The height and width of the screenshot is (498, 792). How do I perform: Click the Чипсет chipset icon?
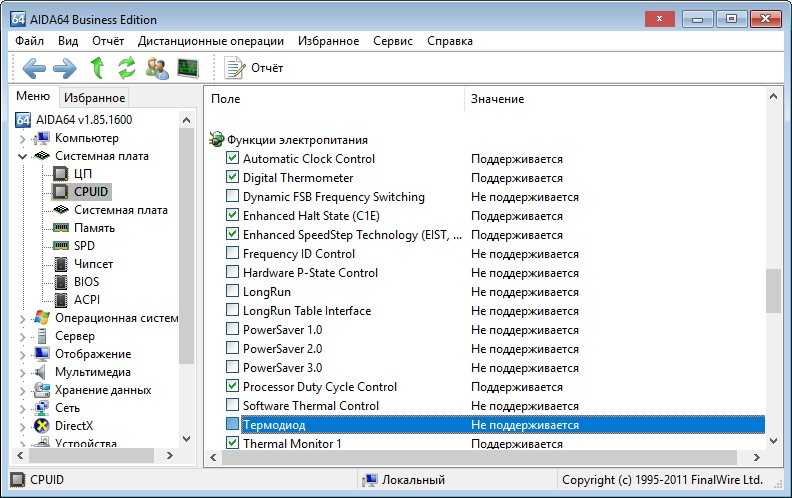point(61,264)
